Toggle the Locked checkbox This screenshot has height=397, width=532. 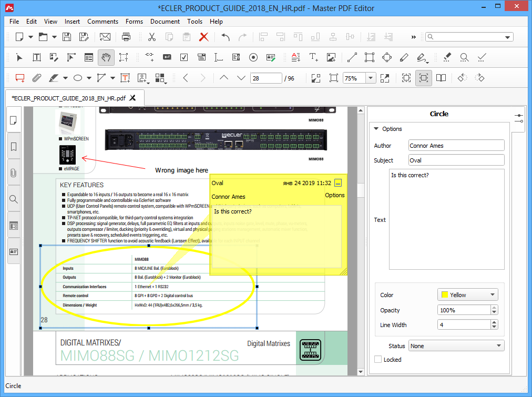[378, 359]
